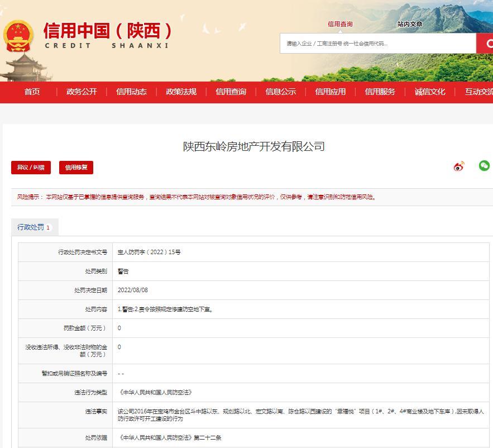Open 信用应用 menu item
The height and width of the screenshot is (448, 493).
tap(331, 92)
